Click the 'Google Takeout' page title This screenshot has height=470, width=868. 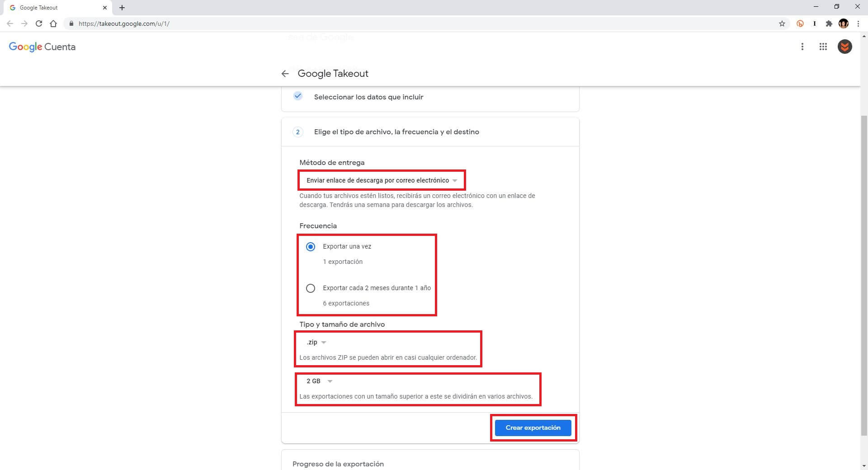point(333,74)
